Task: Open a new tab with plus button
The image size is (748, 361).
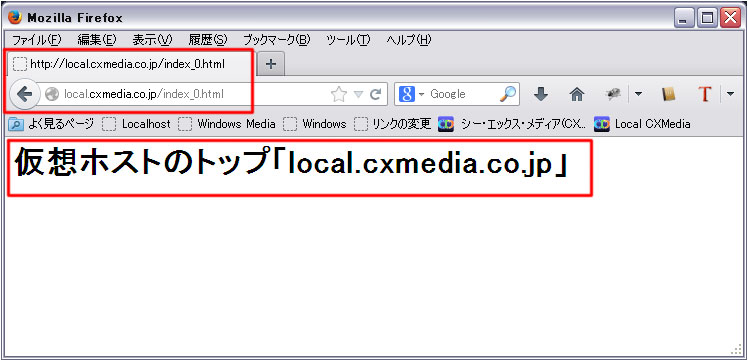Action: pyautogui.click(x=271, y=64)
